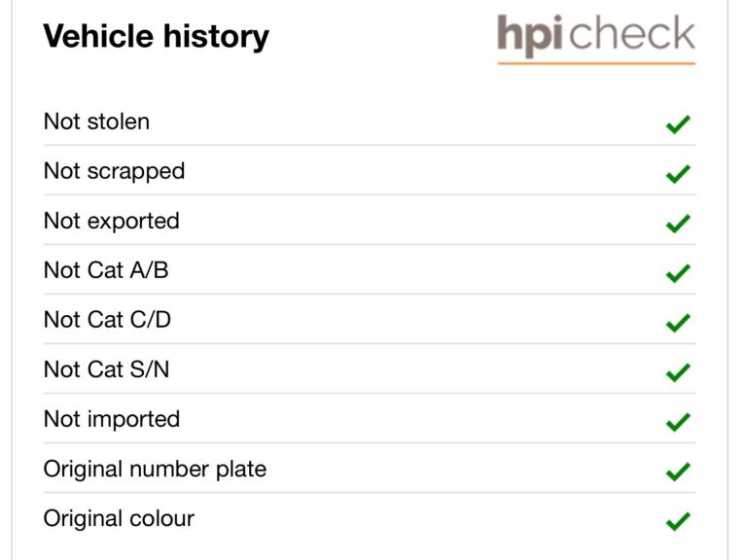Click the green checkmark beside Not stolen

tap(678, 124)
